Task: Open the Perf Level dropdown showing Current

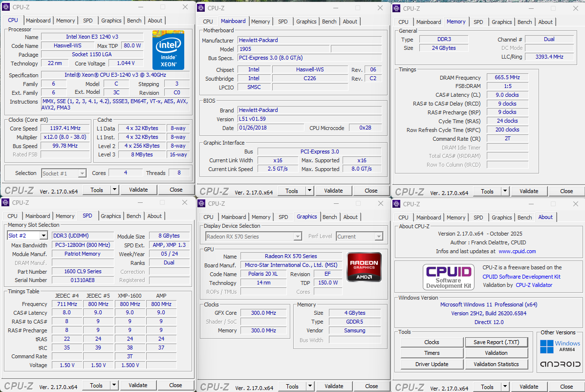Action: click(379, 236)
